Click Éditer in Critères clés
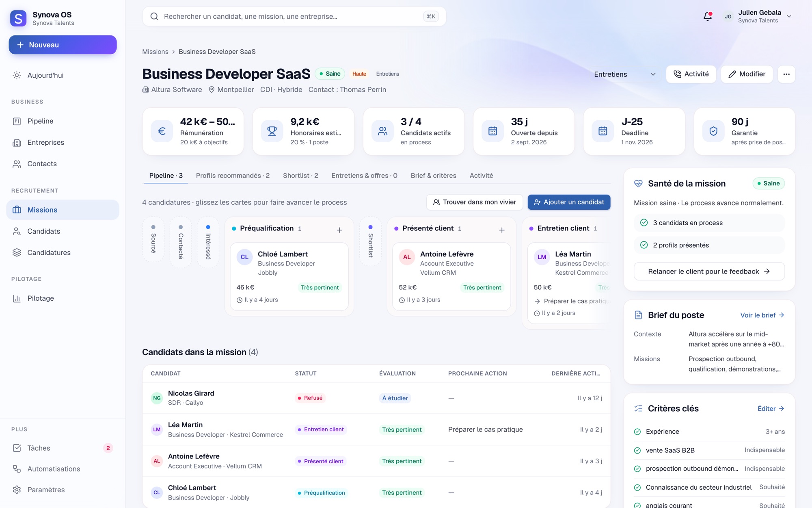The image size is (812, 508). 771,408
